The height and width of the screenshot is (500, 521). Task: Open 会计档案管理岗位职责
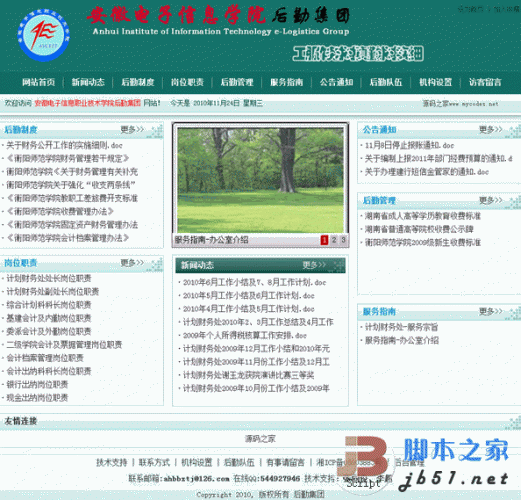tap(45, 358)
